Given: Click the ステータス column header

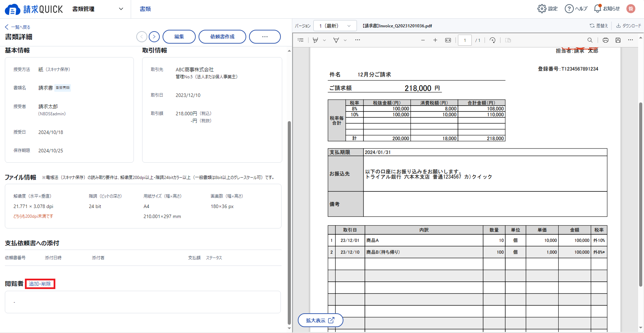Looking at the screenshot, I should point(214,258).
